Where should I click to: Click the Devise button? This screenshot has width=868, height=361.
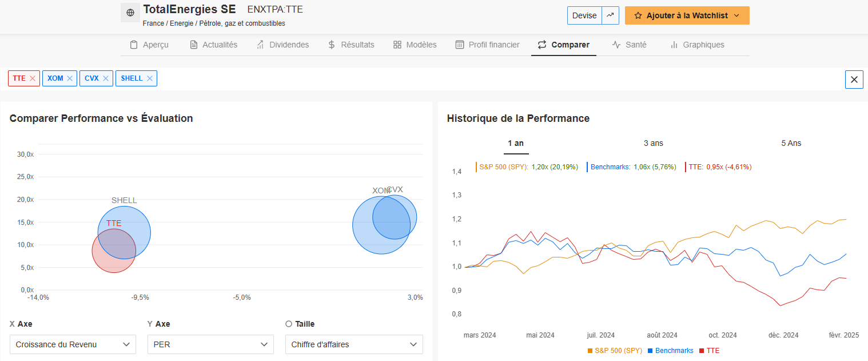[x=584, y=15]
